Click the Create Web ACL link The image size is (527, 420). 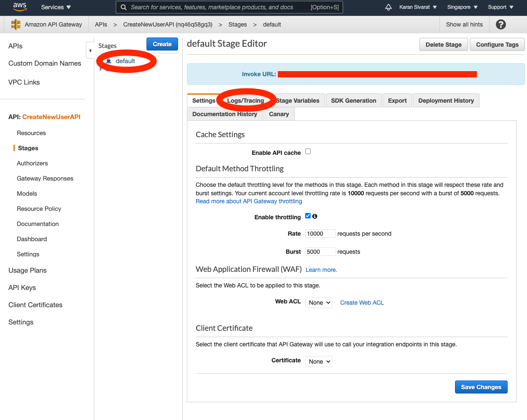[362, 303]
